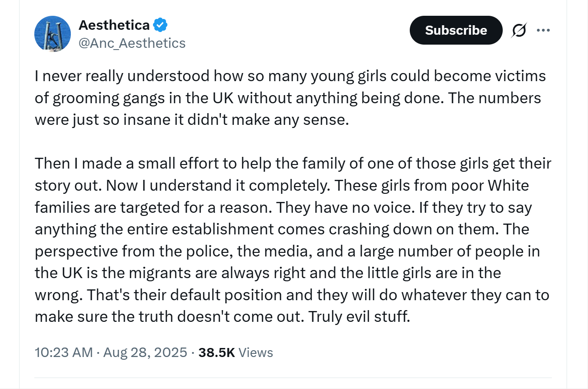This screenshot has width=588, height=389.
Task: Click the paragraph starting "Then I made"
Action: 293,240
